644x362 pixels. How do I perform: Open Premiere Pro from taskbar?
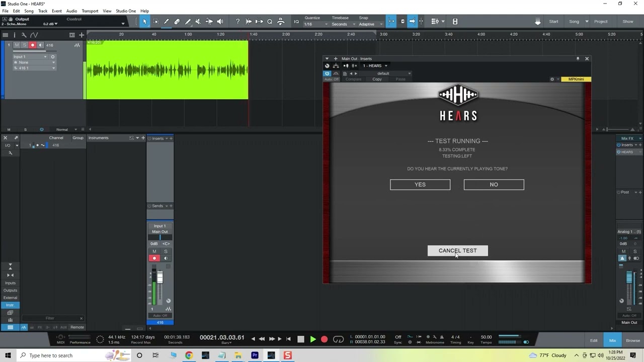pos(255,355)
